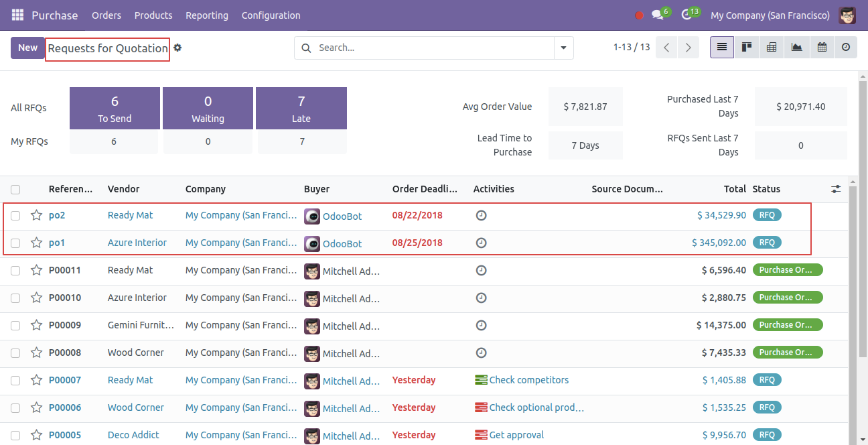Open the gear actions menu beside title
The height and width of the screenshot is (445, 868).
(177, 48)
